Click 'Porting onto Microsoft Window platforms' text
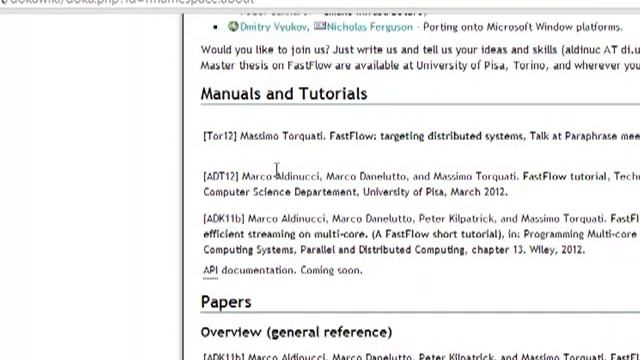 pos(522,27)
